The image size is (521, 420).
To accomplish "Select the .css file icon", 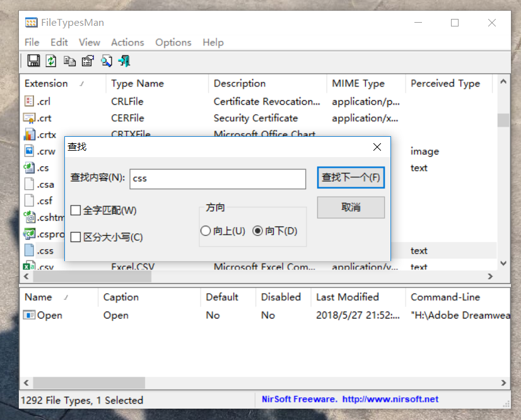I will (x=29, y=250).
